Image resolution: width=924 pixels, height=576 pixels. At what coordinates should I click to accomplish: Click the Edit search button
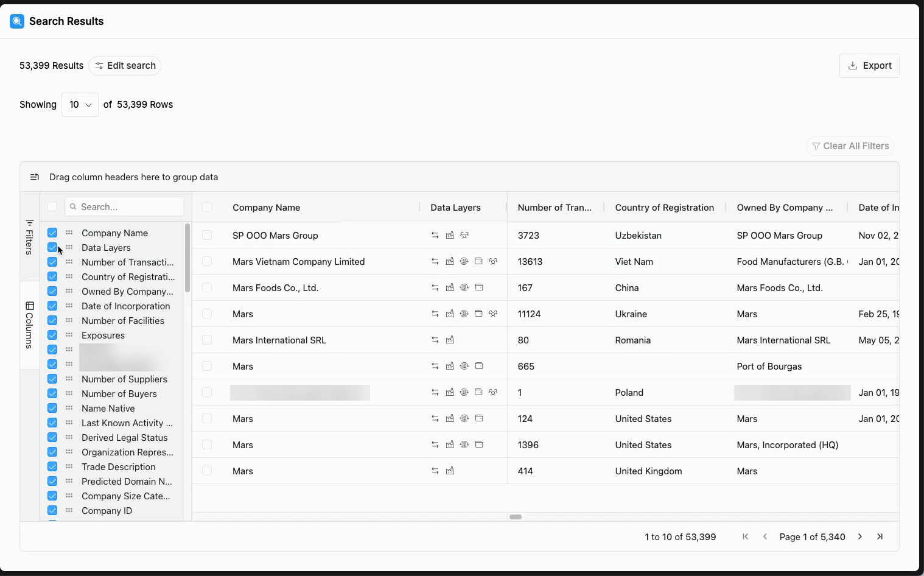[x=125, y=66]
